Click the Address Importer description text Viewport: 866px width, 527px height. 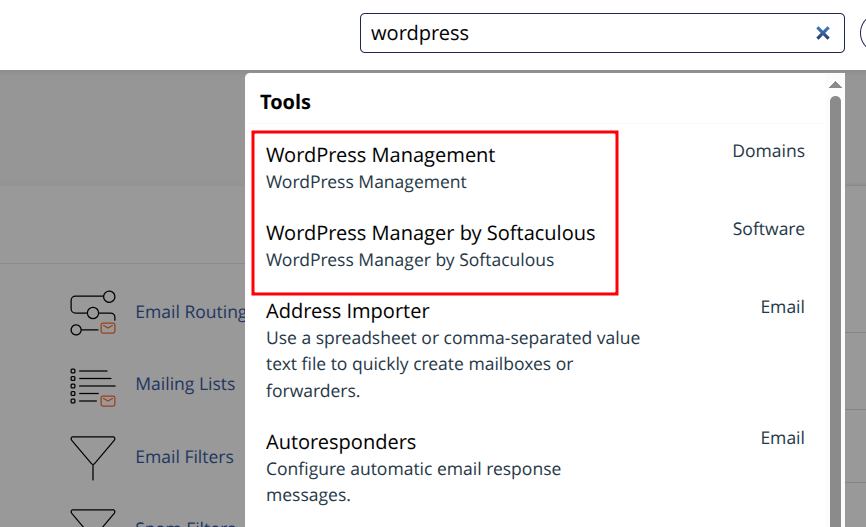[452, 364]
